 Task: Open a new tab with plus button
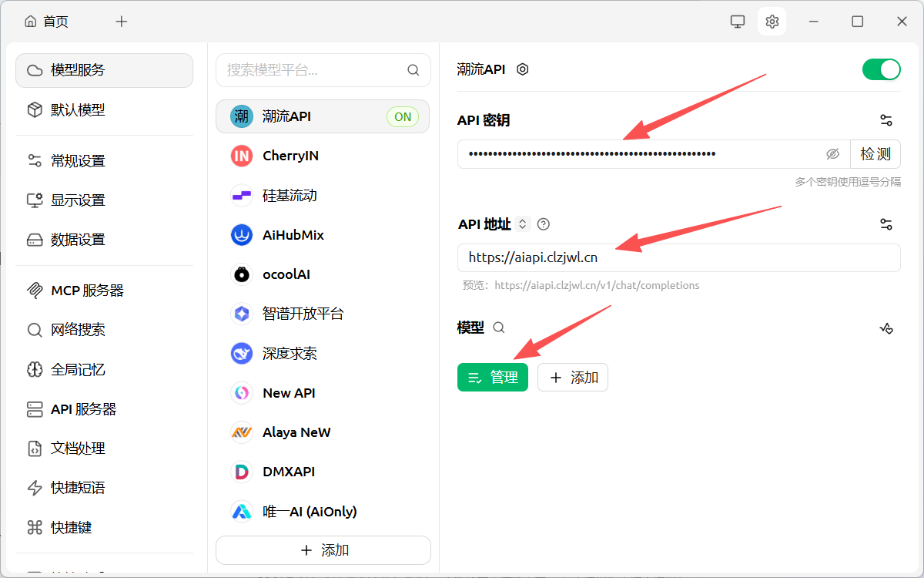point(121,22)
